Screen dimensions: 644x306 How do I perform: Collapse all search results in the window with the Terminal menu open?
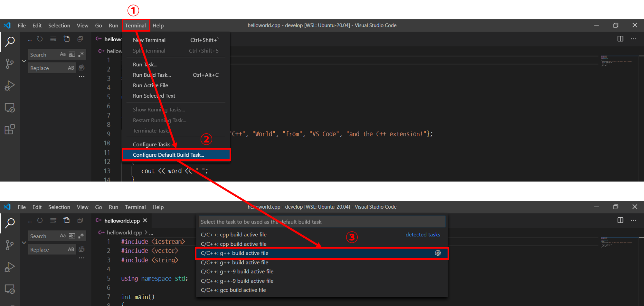coord(80,39)
